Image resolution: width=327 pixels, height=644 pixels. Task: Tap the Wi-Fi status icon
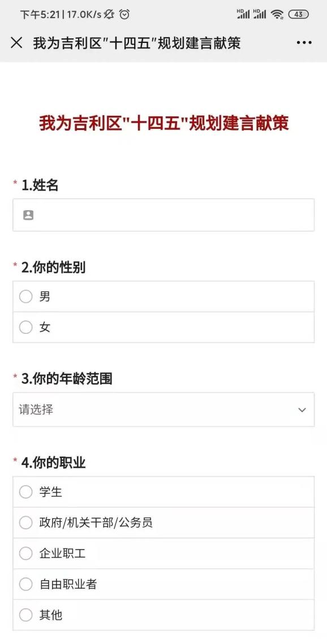277,15
